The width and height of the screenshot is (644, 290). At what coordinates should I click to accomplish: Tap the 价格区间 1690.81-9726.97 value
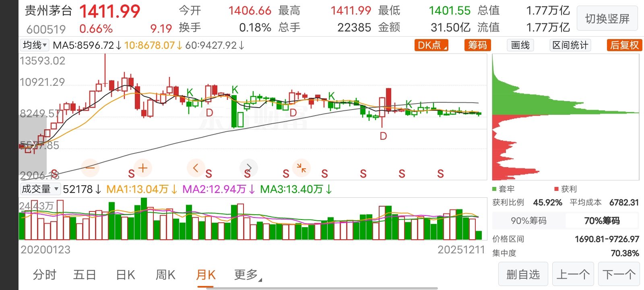(x=607, y=239)
